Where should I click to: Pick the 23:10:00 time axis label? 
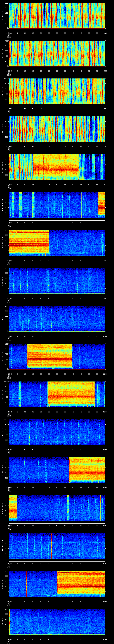coord(9,374)
